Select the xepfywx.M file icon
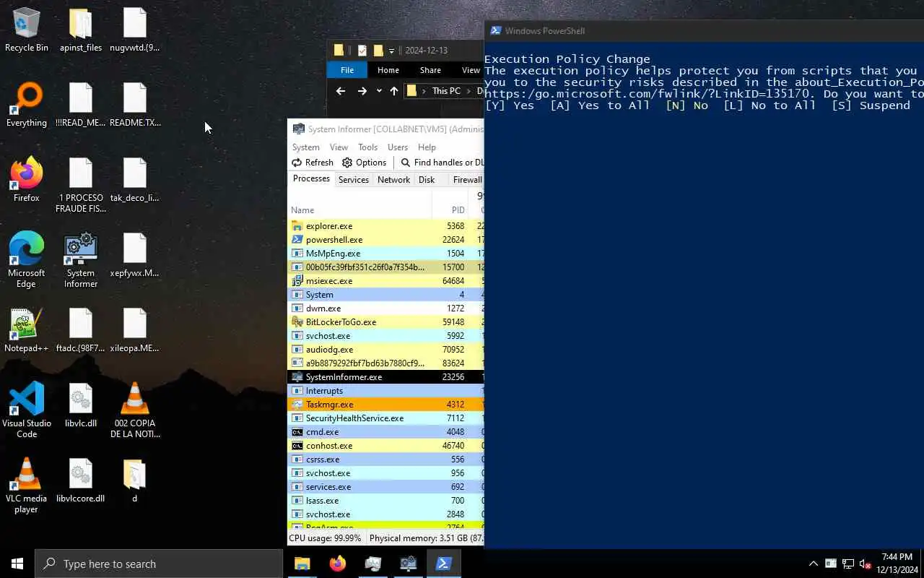 pos(135,256)
